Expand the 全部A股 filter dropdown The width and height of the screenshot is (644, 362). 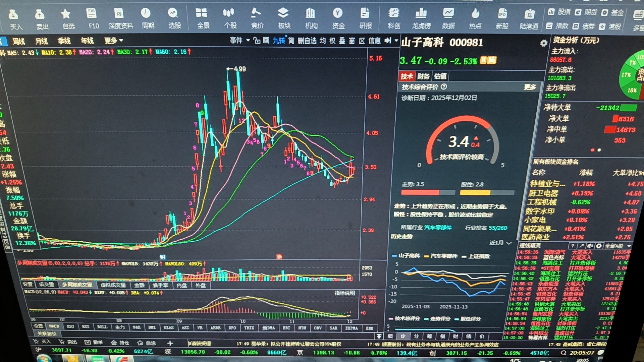click(618, 246)
